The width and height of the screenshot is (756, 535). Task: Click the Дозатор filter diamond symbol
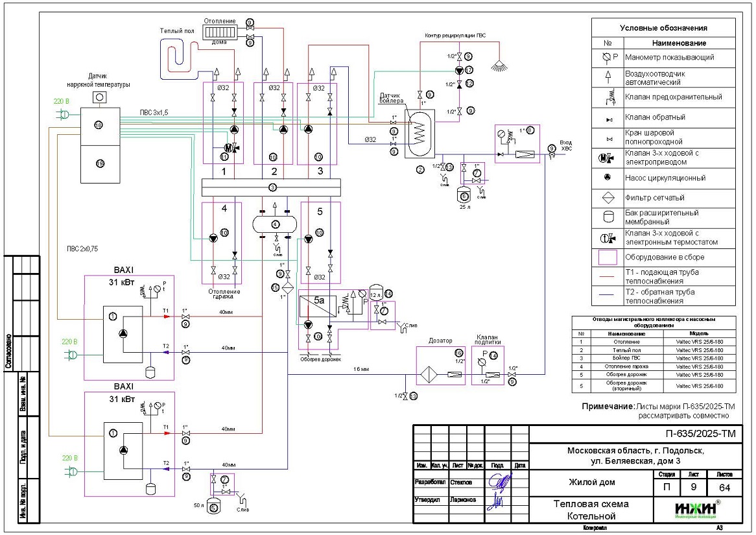click(427, 375)
